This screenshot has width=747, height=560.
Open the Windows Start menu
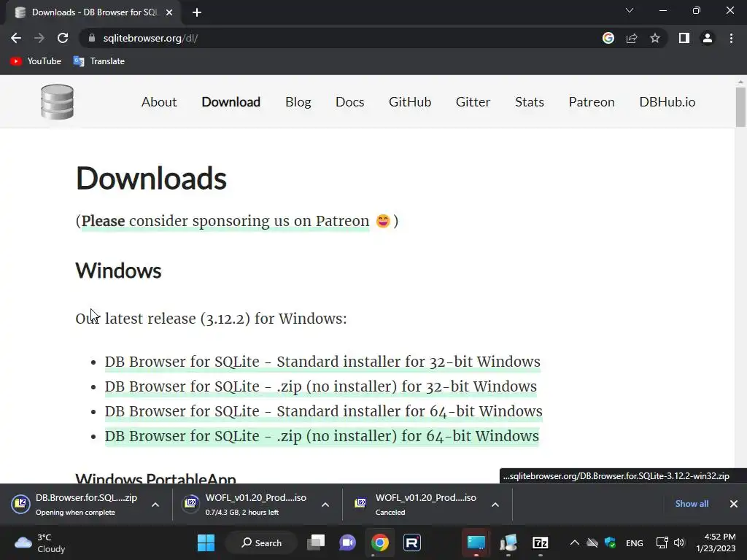point(206,542)
